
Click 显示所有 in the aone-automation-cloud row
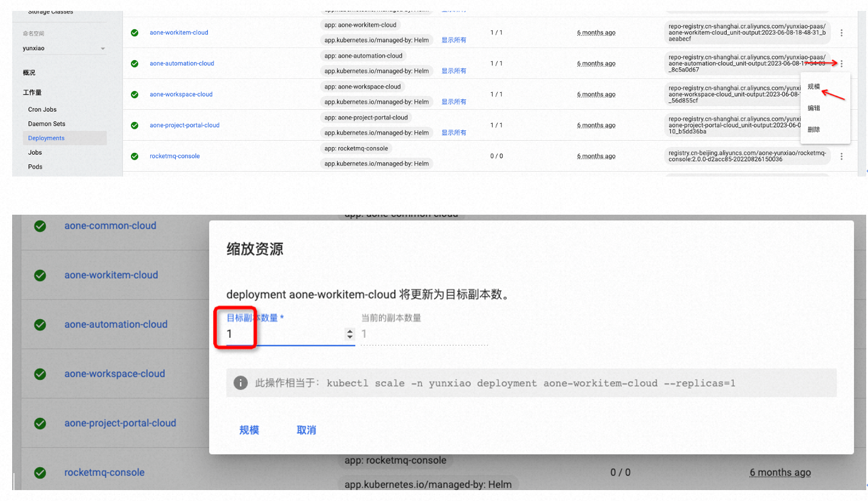[454, 71]
